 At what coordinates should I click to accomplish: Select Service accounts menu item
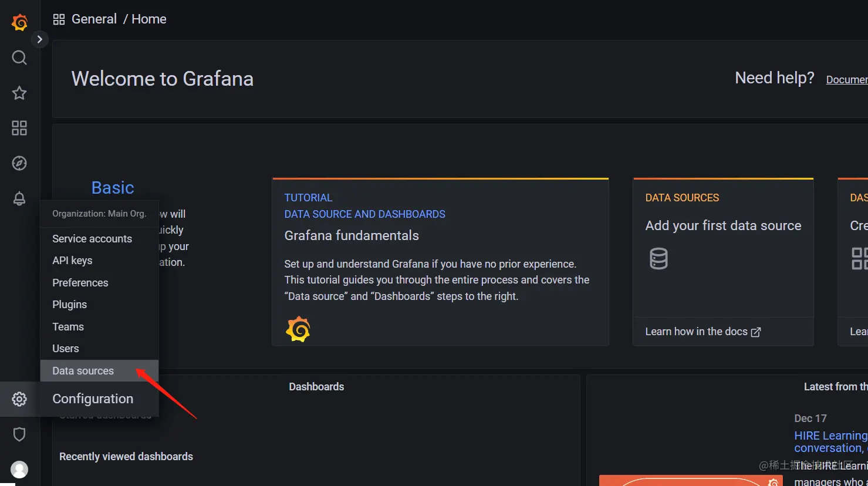[x=99, y=239]
